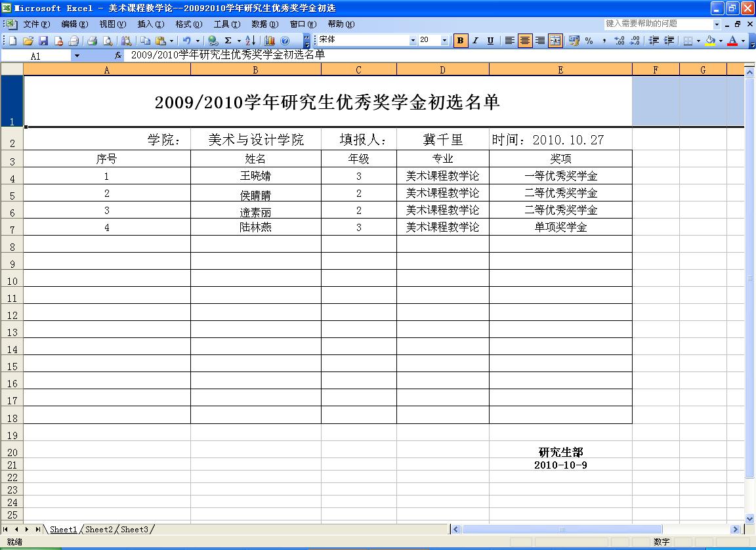Click the yellow Fill Color bucket
This screenshot has width=756, height=550.
point(710,41)
